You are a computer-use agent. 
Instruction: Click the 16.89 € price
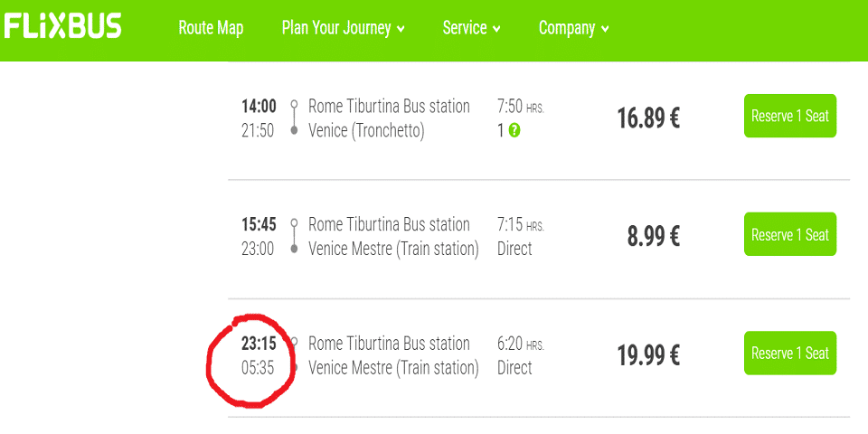coord(649,118)
